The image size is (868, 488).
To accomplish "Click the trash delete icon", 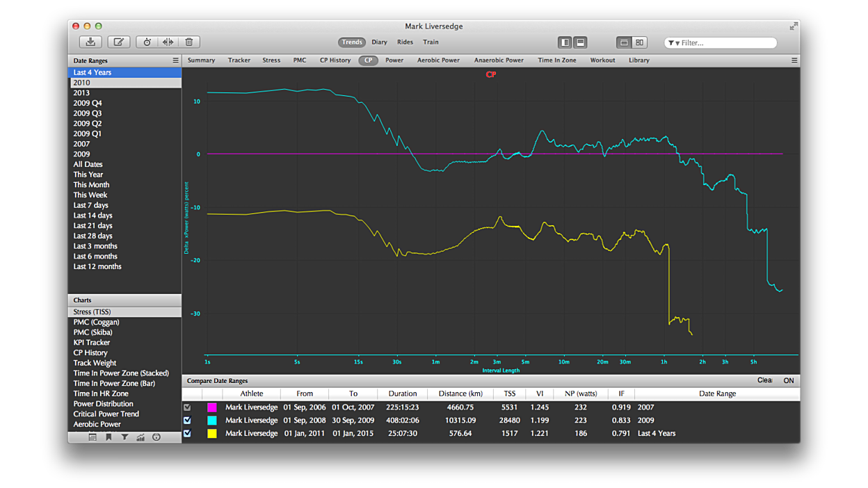I will 188,42.
